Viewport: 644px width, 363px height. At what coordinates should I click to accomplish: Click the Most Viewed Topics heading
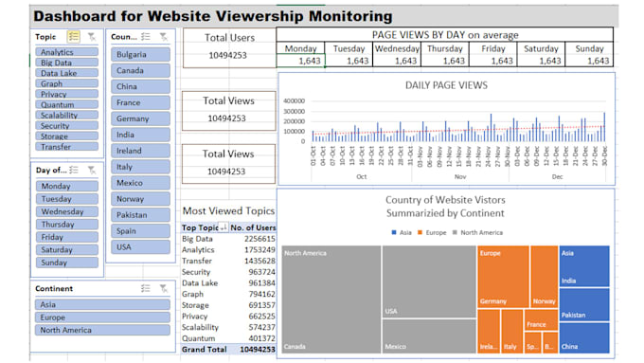coord(228,211)
